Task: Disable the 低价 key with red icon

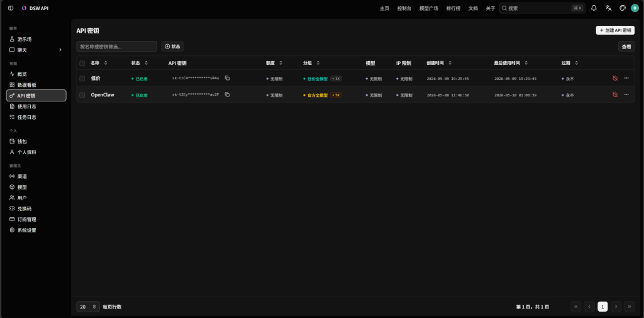Action: coord(615,77)
